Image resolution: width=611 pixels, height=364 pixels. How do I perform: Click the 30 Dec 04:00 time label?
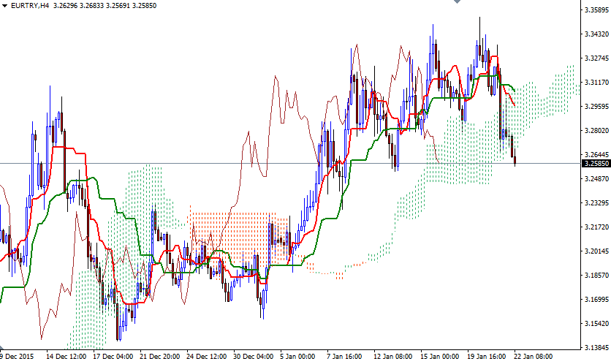pyautogui.click(x=254, y=357)
